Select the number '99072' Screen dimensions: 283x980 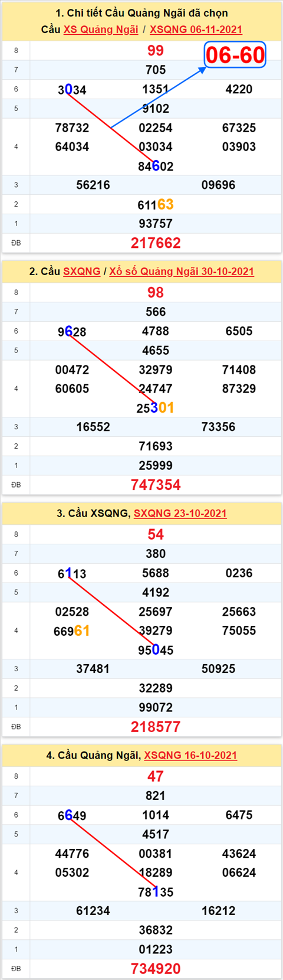[x=156, y=708]
